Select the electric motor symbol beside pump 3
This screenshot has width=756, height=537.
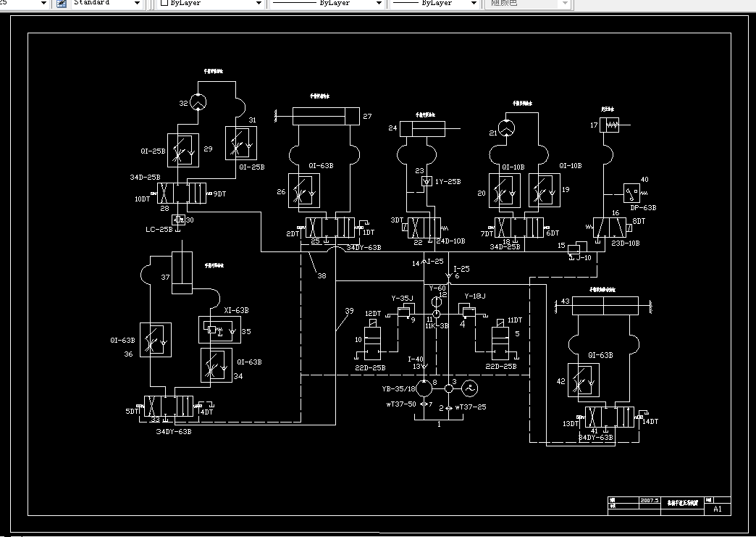470,388
